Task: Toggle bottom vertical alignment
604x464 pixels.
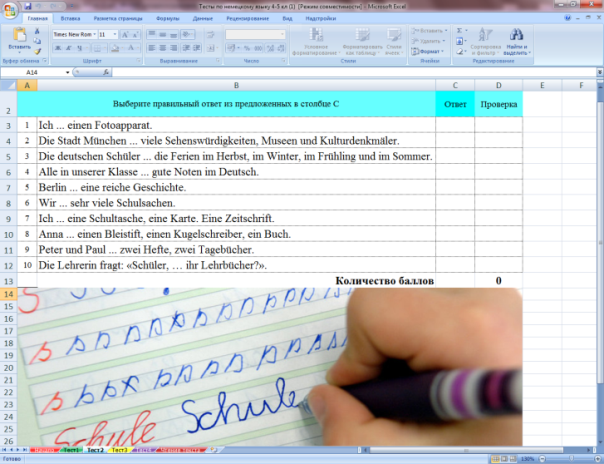Action: (x=174, y=35)
